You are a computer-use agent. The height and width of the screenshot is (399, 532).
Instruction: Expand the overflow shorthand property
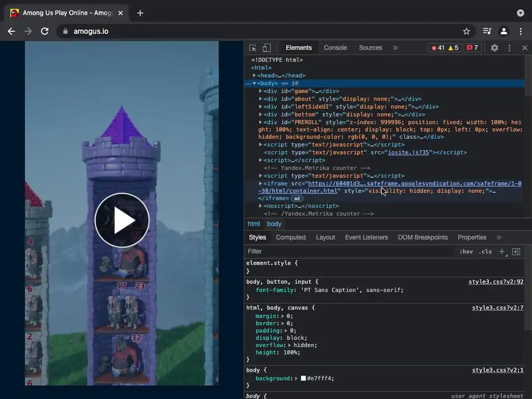[x=290, y=345]
